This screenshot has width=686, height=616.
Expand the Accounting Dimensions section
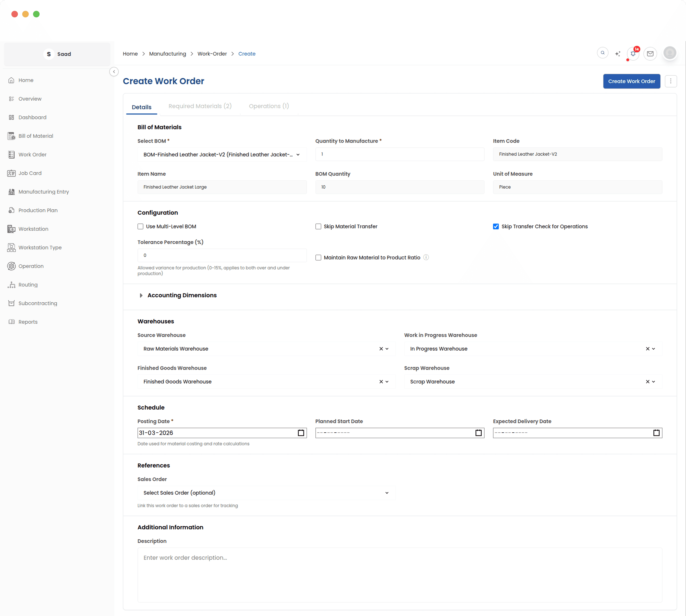(182, 295)
